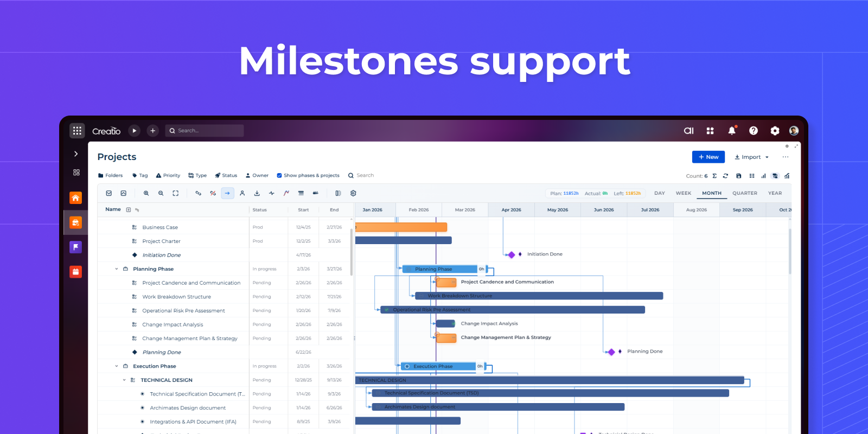The height and width of the screenshot is (434, 868).
Task: Open the Gantt settings gear icon
Action: click(353, 193)
